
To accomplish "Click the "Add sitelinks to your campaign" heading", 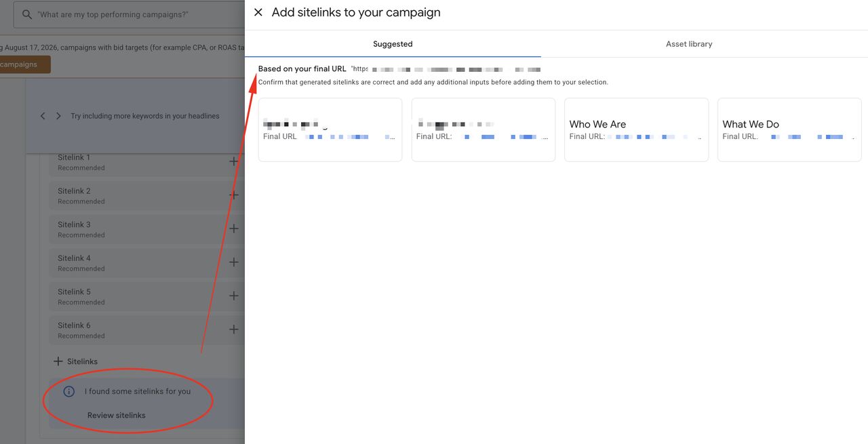I will pyautogui.click(x=356, y=12).
